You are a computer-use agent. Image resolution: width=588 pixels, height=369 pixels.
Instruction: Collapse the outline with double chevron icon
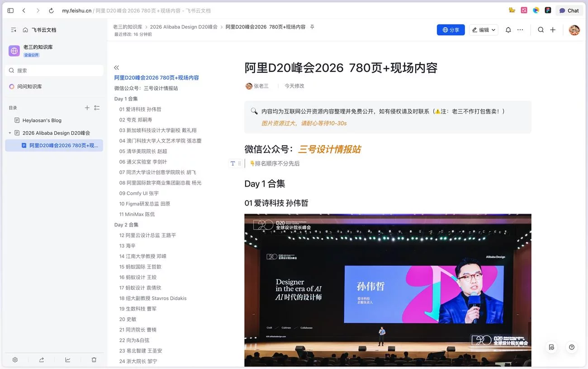click(x=117, y=67)
